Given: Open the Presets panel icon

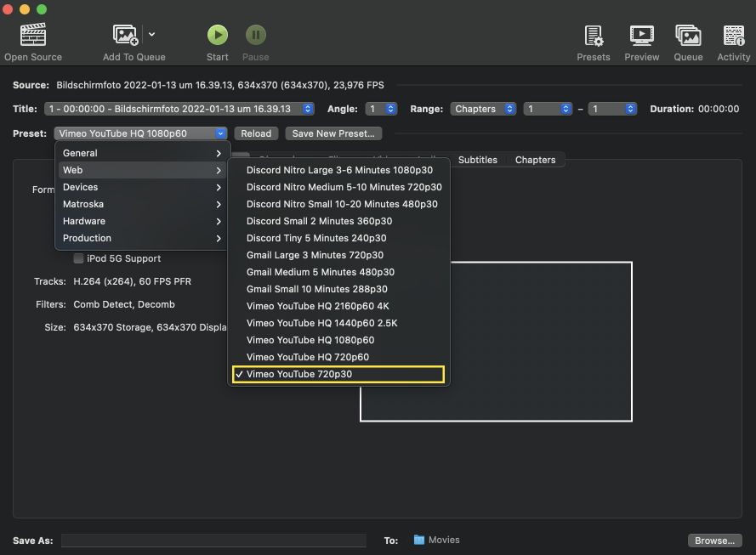Looking at the screenshot, I should 594,36.
